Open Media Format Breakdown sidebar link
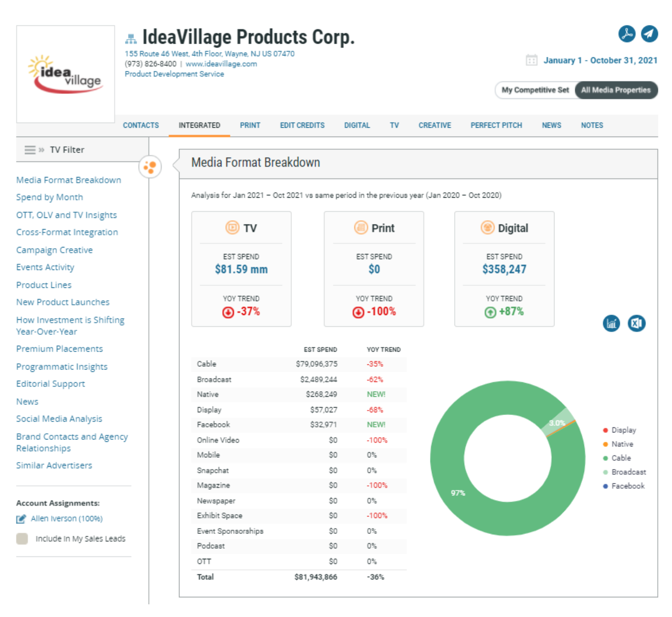672x617 pixels. [x=69, y=180]
